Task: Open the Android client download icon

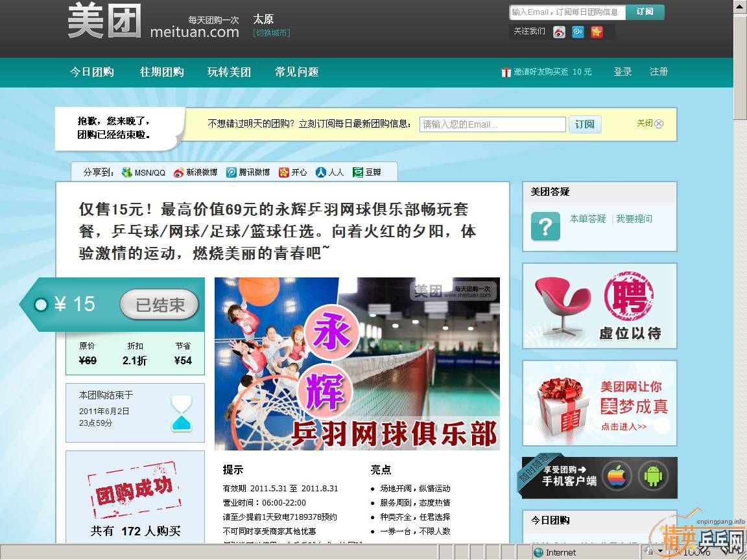Action: [653, 476]
